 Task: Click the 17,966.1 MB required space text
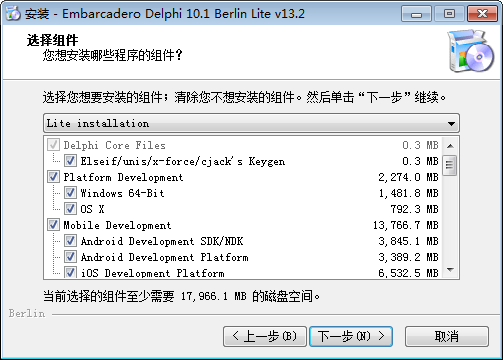pyautogui.click(x=214, y=296)
